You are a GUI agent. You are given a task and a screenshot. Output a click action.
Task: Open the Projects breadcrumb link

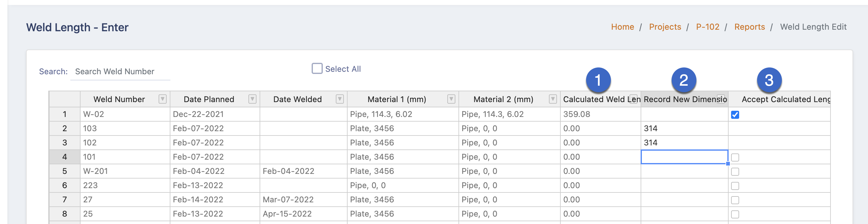665,27
